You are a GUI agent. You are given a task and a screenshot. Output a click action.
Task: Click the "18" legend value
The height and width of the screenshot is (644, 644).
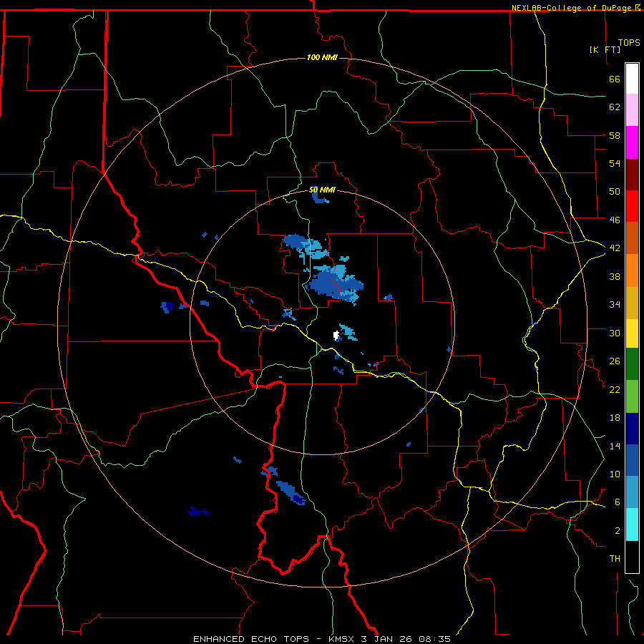(x=615, y=418)
